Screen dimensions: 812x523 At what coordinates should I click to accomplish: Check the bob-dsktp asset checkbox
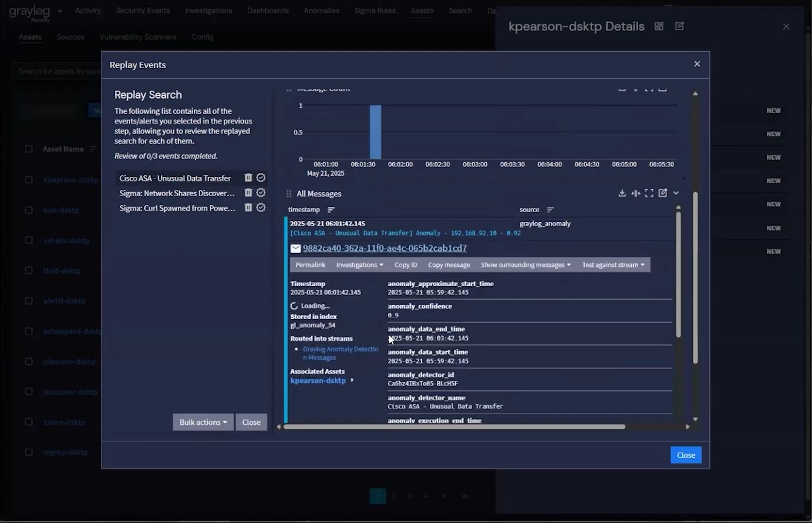point(29,210)
